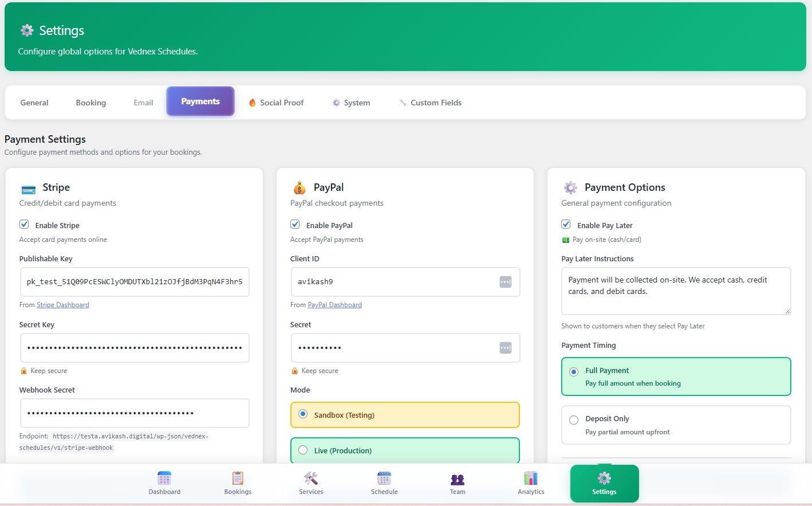Click the gear icon beside System tab

pyautogui.click(x=336, y=103)
